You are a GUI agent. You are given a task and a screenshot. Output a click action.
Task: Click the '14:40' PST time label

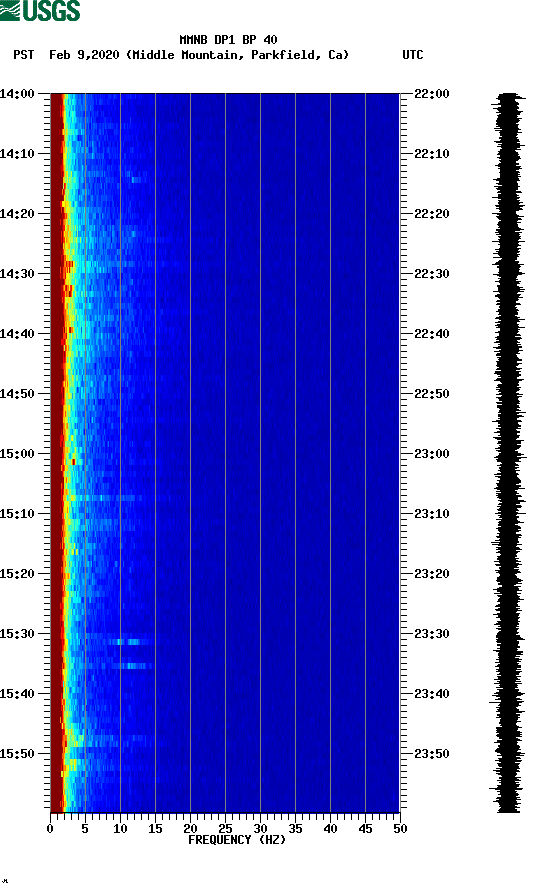tap(17, 334)
